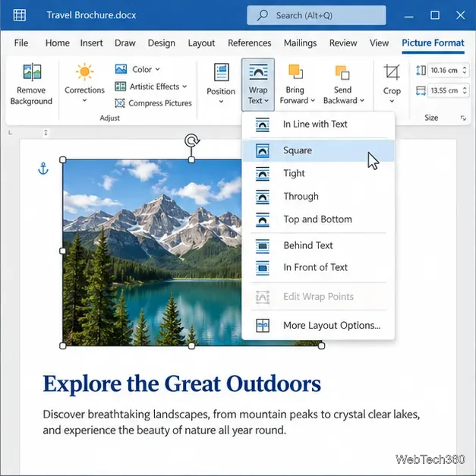Click the Position page icon
The image size is (476, 476).
[222, 72]
